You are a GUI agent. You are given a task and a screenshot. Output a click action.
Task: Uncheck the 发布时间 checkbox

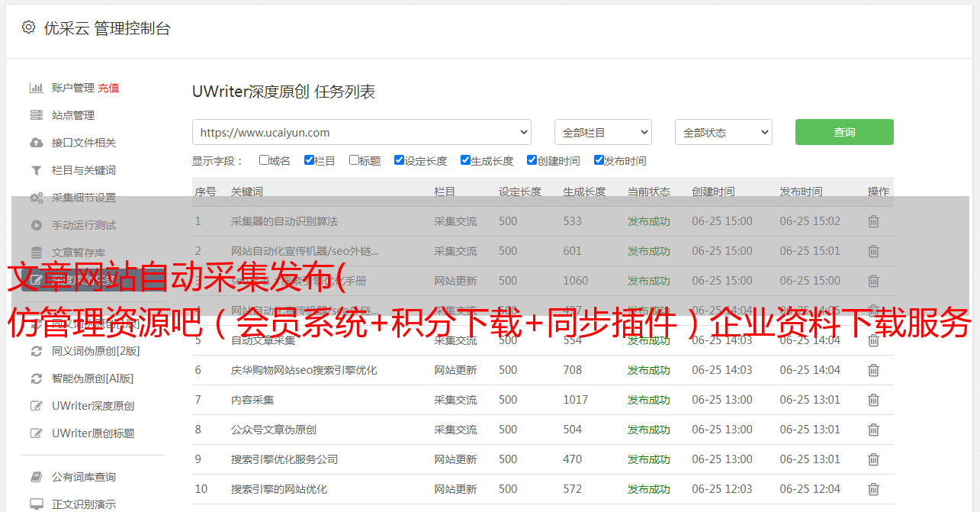(x=599, y=160)
